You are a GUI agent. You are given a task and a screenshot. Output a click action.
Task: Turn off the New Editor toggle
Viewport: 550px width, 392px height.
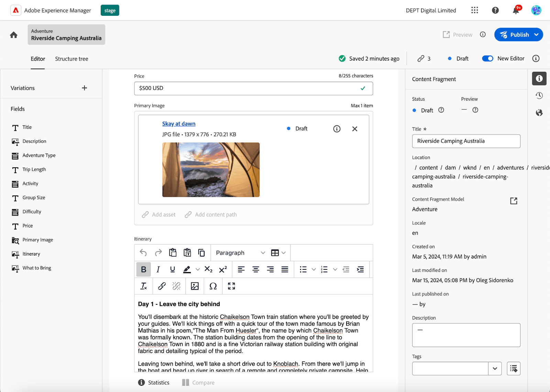pyautogui.click(x=487, y=59)
